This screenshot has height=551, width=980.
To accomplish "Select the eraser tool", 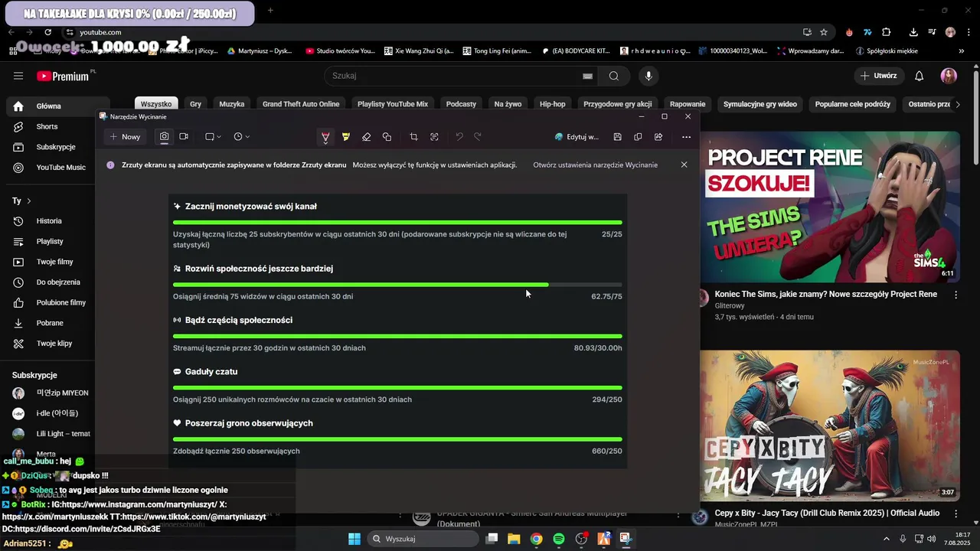I will pos(366,137).
